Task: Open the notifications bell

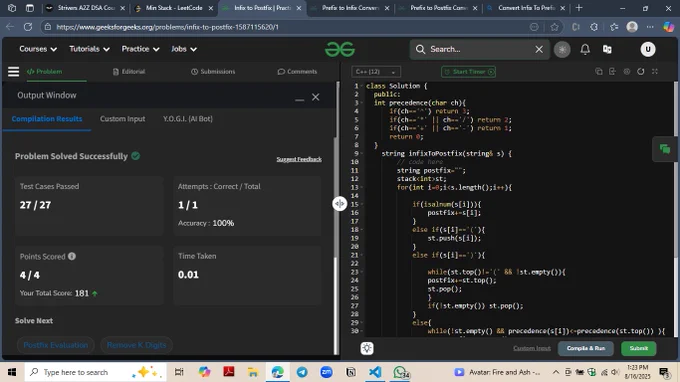Action: point(585,49)
